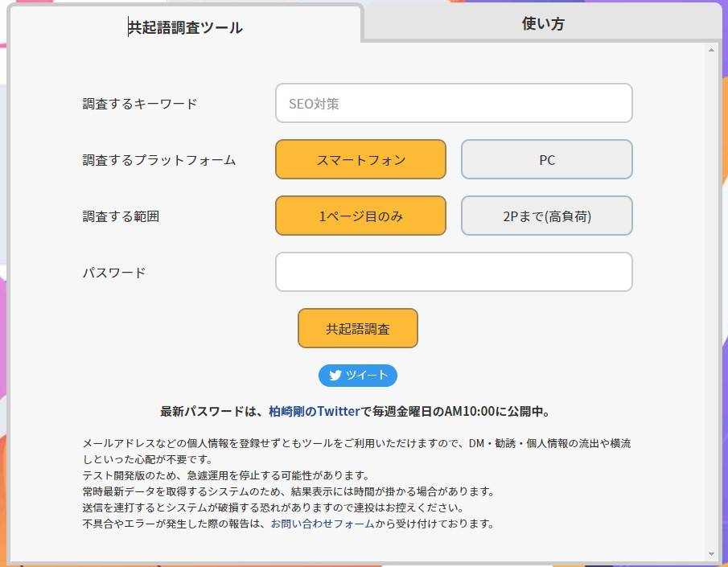Image resolution: width=728 pixels, height=567 pixels.
Task: Click into the パスワード input box
Action: (454, 272)
